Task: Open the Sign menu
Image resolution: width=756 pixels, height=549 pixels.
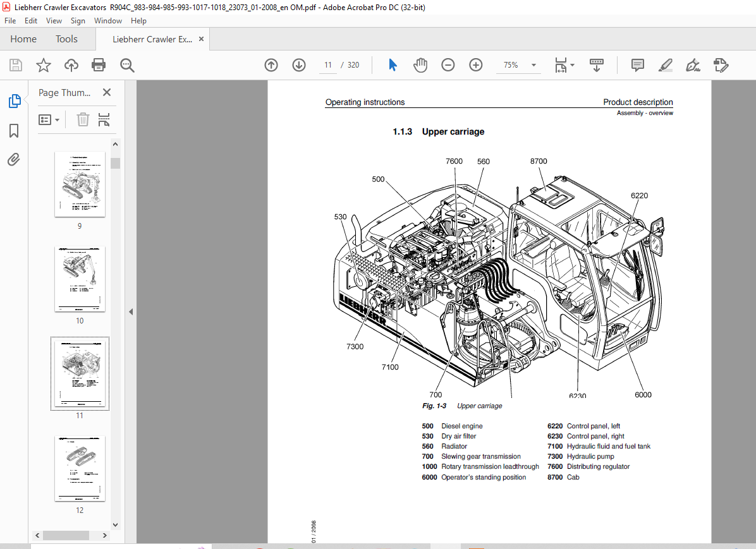Action: [x=78, y=21]
